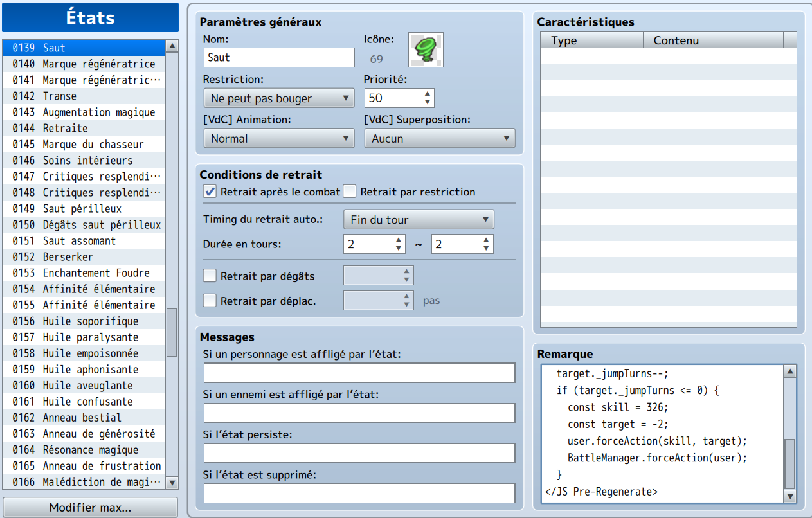Select state 0153 Enchantement Foudre
This screenshot has width=812, height=518.
point(84,272)
